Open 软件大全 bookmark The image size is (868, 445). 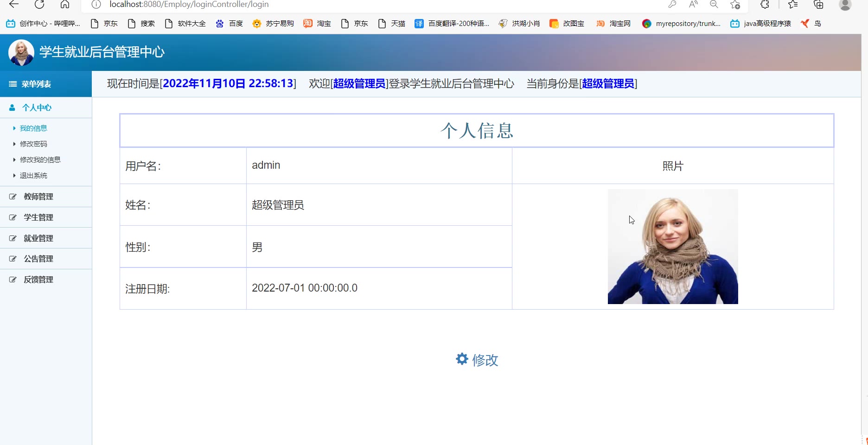(185, 23)
